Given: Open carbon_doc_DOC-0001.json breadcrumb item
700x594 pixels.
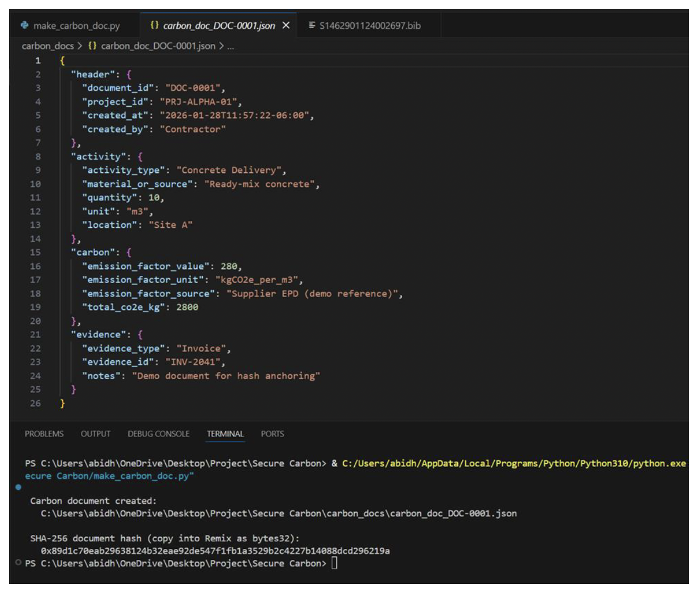Looking at the screenshot, I should pos(158,46).
